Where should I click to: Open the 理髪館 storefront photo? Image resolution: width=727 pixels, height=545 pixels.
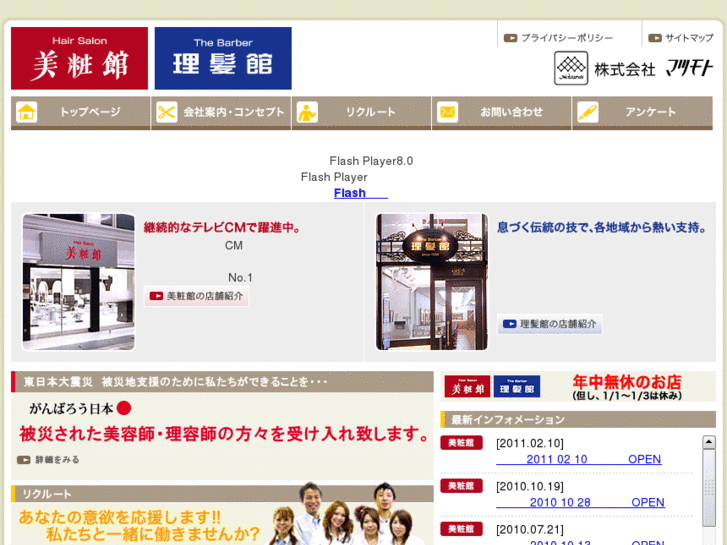[x=432, y=282]
